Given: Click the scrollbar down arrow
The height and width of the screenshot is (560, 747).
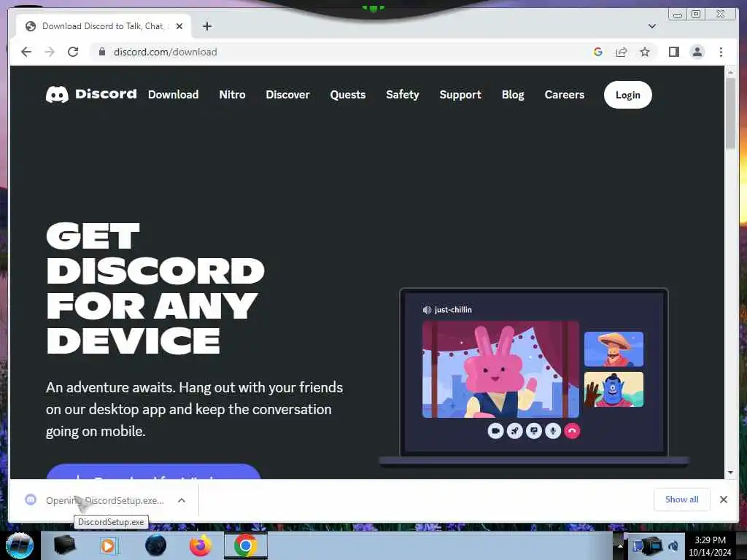Looking at the screenshot, I should point(730,472).
